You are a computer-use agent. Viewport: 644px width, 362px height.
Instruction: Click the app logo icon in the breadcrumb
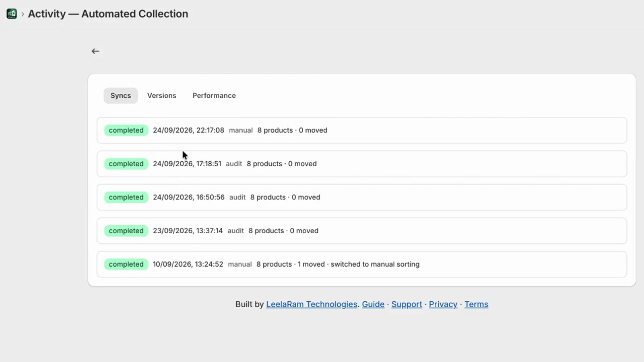(12, 14)
